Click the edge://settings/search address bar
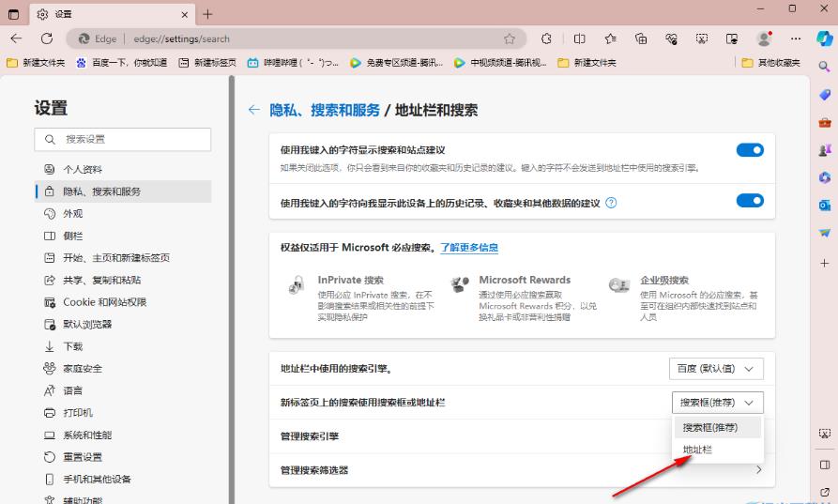This screenshot has height=504, width=838. [x=297, y=38]
